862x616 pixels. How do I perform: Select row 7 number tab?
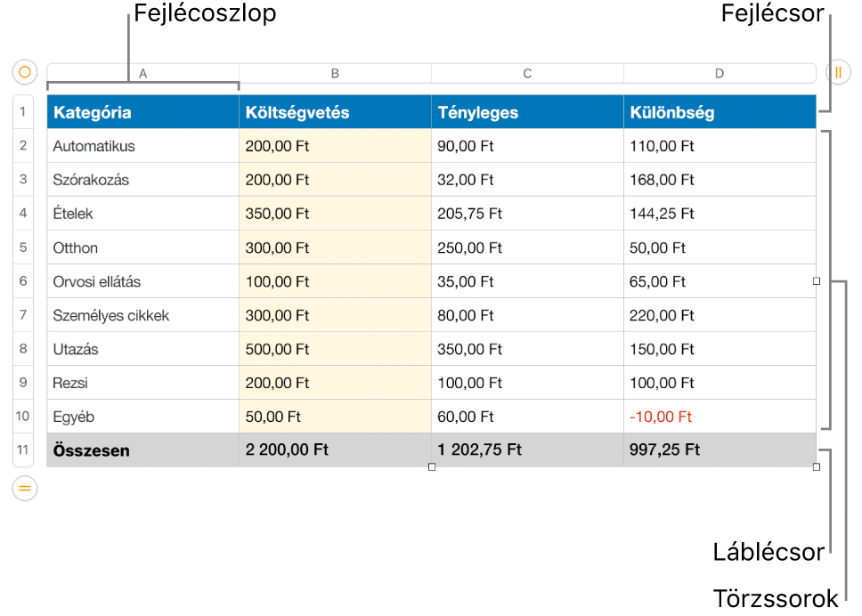click(23, 315)
